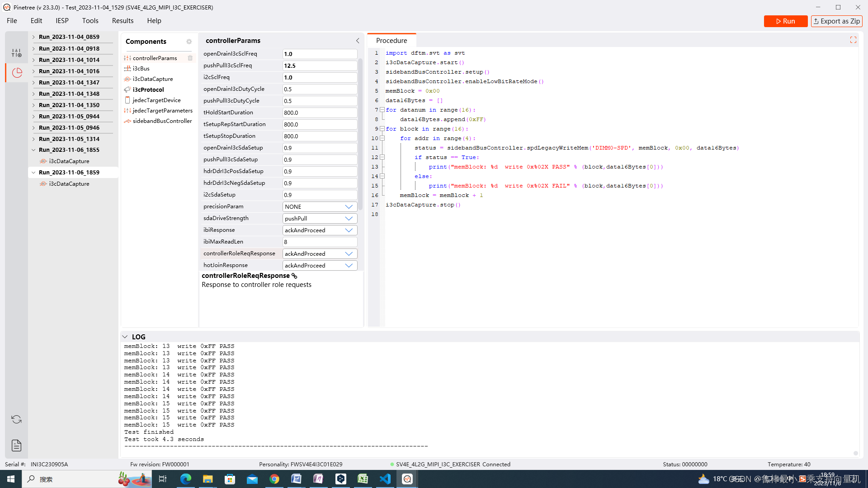The image size is (868, 488).
Task: Open Microsoft Store from taskbar
Action: tap(230, 479)
